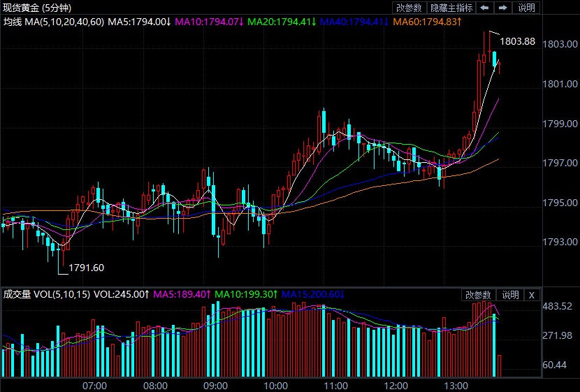The image size is (580, 392).
Task: Click the 成交量 VOL(5,10,15) indicator label
Action: click(47, 295)
